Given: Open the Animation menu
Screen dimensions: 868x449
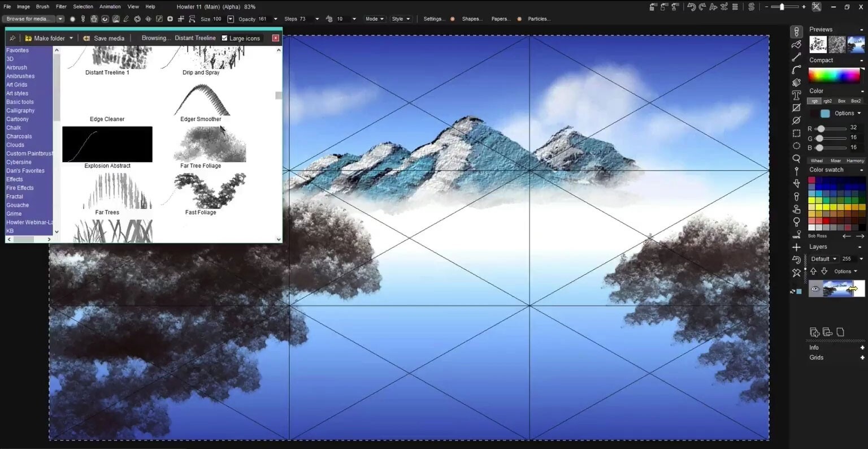Looking at the screenshot, I should pyautogui.click(x=110, y=7).
